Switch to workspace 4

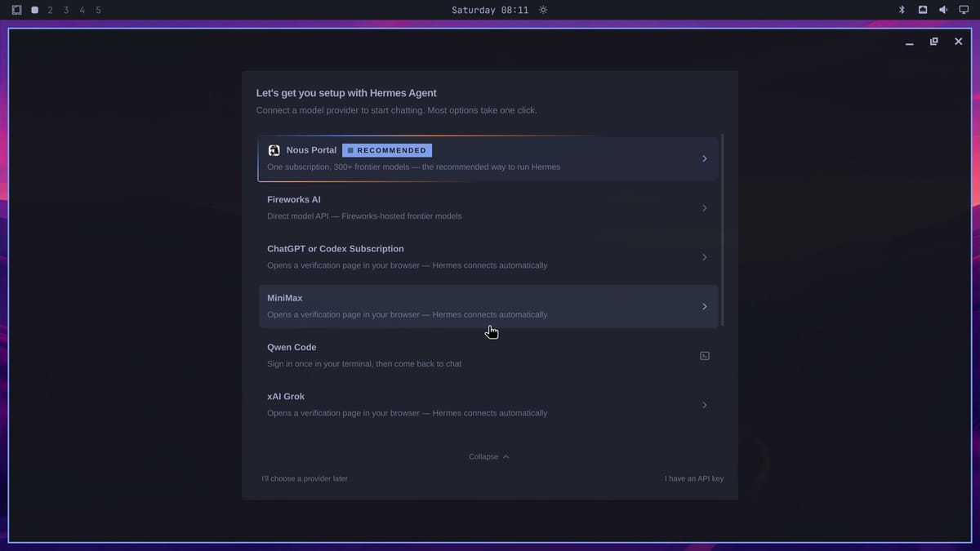pyautogui.click(x=82, y=10)
